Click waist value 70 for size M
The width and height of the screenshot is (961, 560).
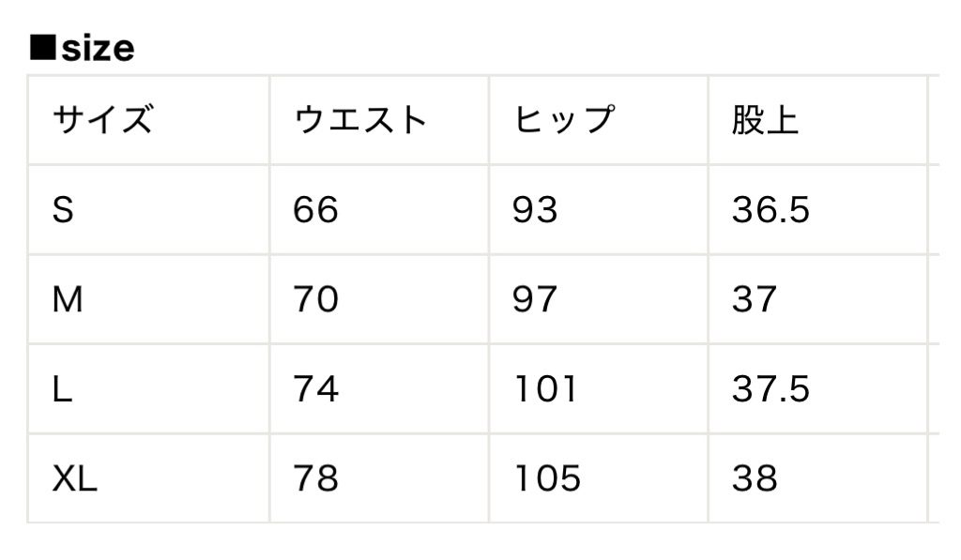(x=315, y=300)
